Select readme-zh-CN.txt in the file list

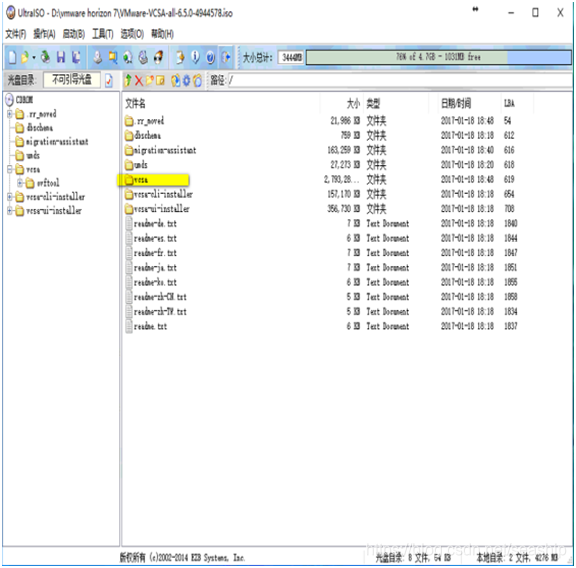click(156, 297)
